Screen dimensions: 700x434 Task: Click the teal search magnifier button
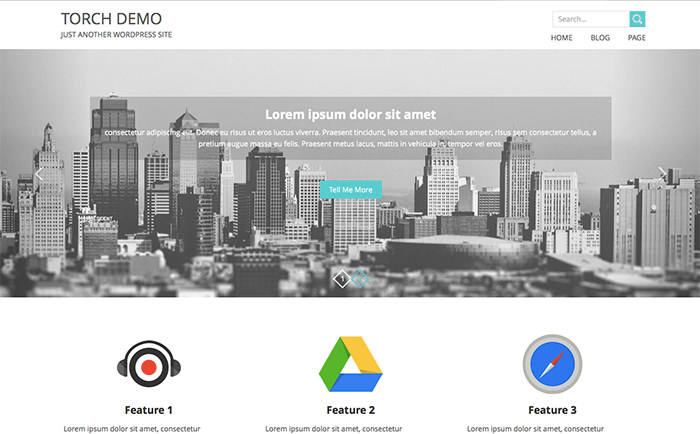[x=637, y=19]
